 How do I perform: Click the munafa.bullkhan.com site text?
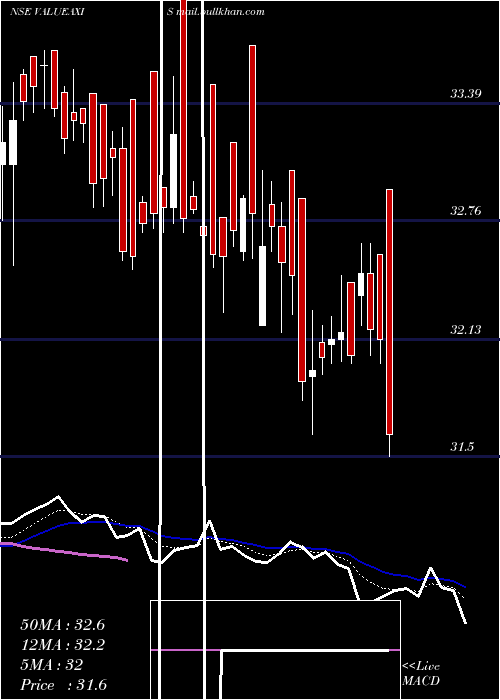(x=216, y=12)
